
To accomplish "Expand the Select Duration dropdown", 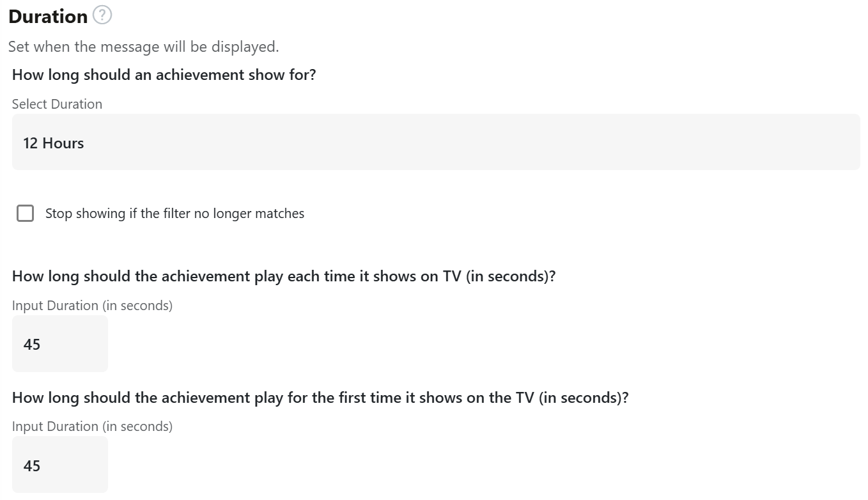I will click(436, 142).
